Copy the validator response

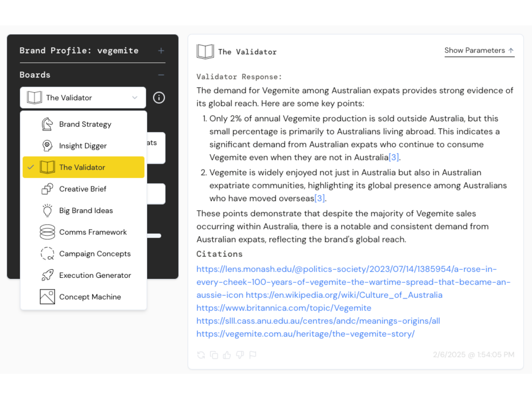point(214,355)
